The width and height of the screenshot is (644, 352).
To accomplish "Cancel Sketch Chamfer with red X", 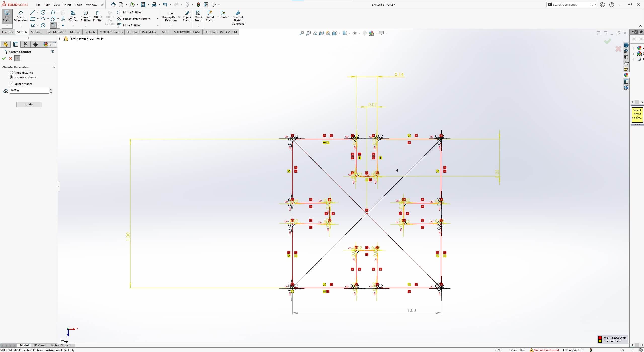I will [x=11, y=59].
